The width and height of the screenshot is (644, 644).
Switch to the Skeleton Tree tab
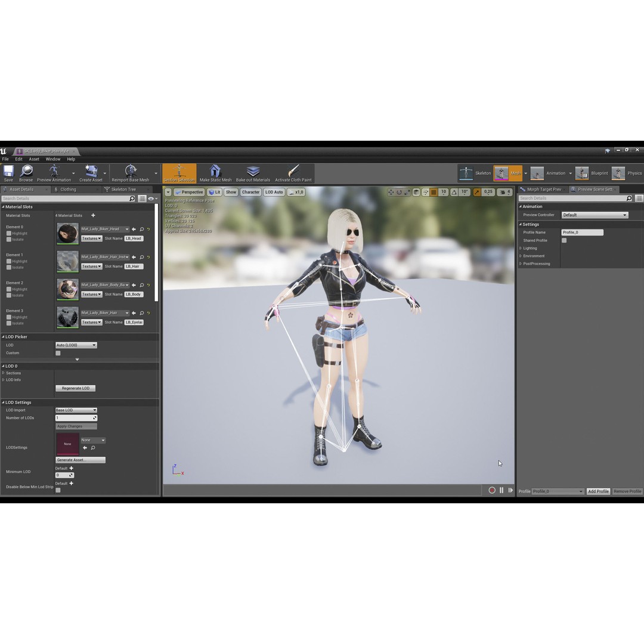[x=123, y=190]
